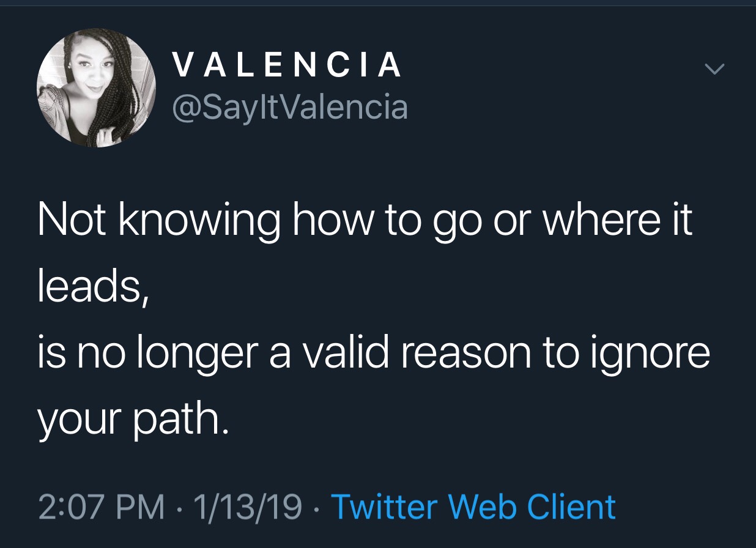Screen dimensions: 756x548
Task: Open the Twitter Web Client source link
Action: [473, 506]
